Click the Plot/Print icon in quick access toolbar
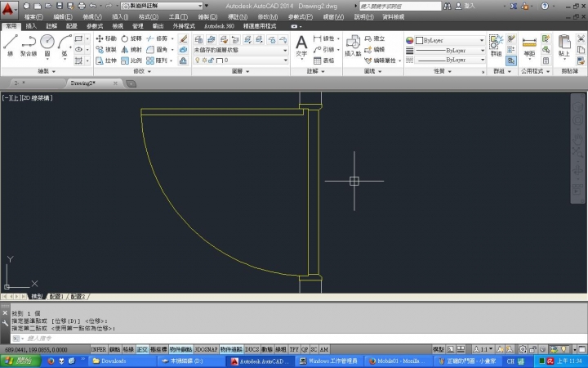588x368 pixels. (82, 6)
